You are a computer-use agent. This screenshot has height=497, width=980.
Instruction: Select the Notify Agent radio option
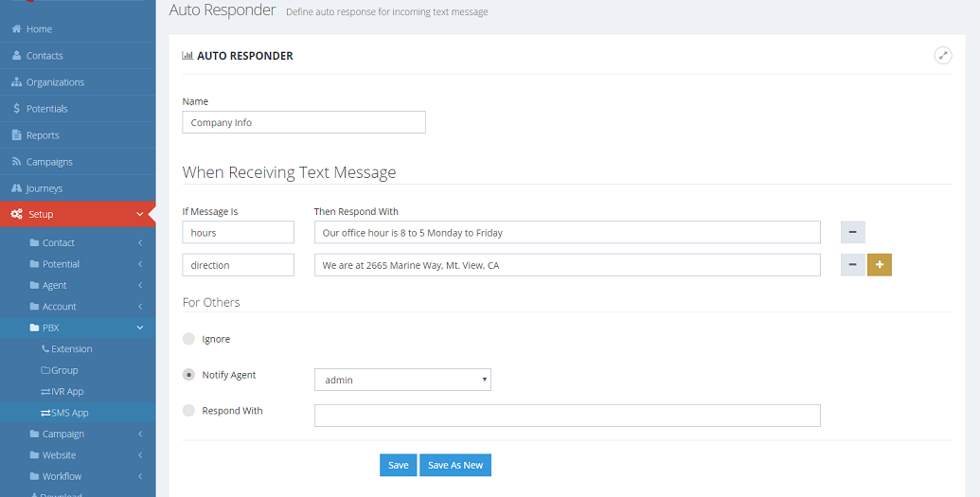point(188,375)
